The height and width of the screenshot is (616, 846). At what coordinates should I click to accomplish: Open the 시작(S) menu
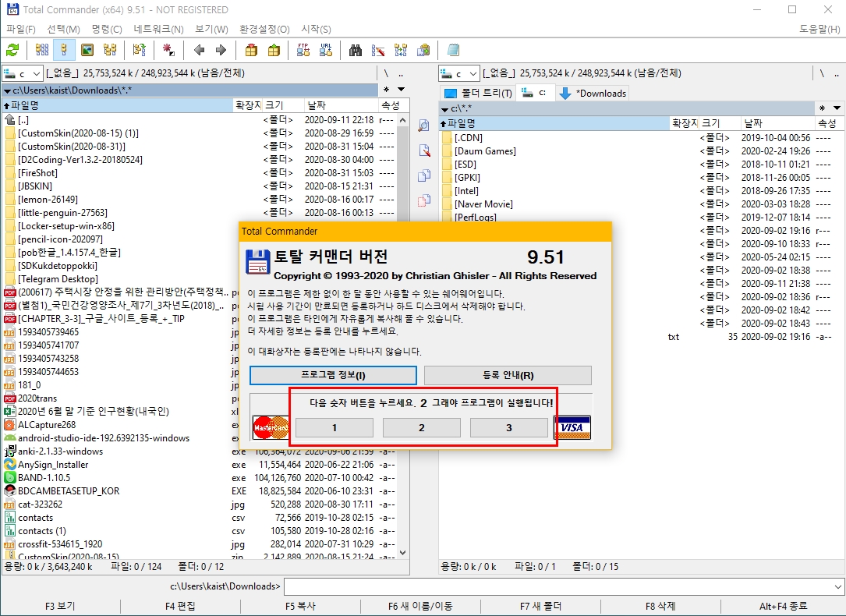316,29
